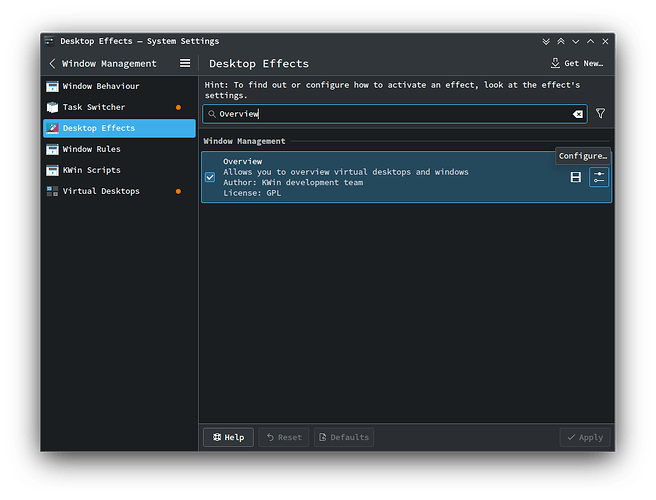The height and width of the screenshot is (500, 656).
Task: Click the Get New... button
Action: click(577, 63)
